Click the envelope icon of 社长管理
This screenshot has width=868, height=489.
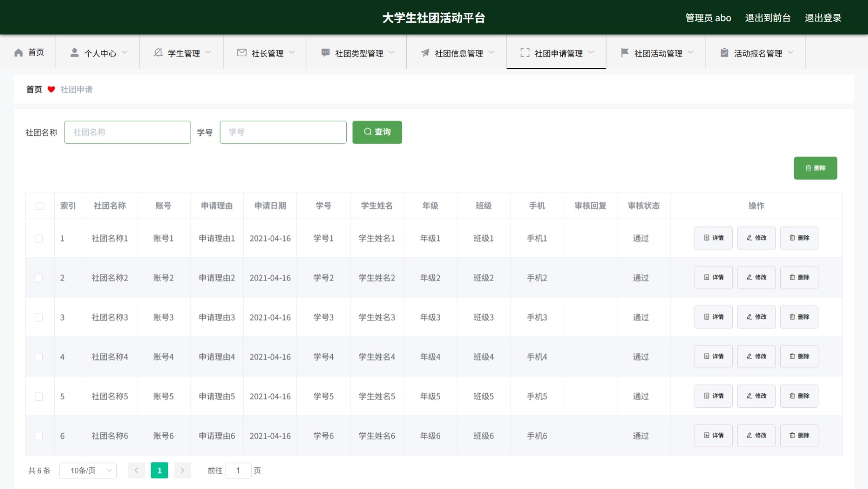tap(242, 53)
